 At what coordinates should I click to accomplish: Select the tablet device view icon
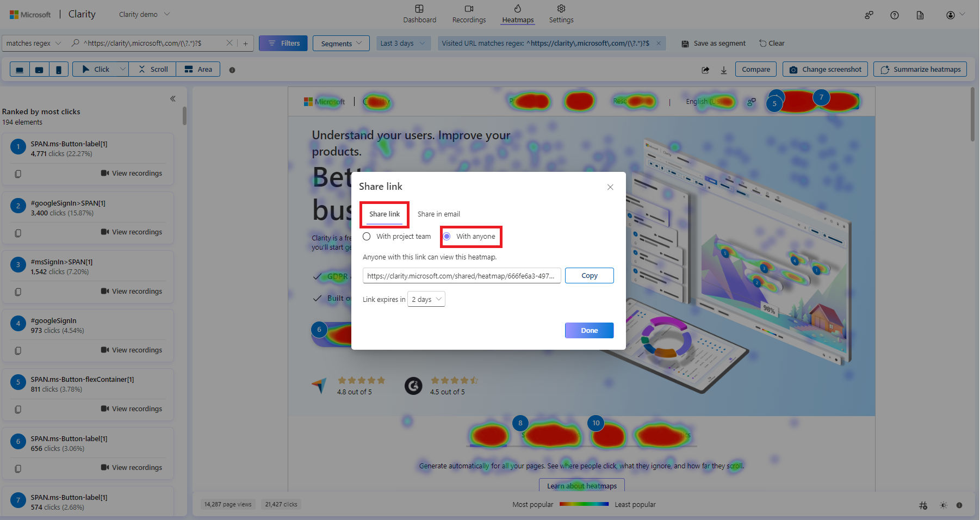click(x=39, y=70)
